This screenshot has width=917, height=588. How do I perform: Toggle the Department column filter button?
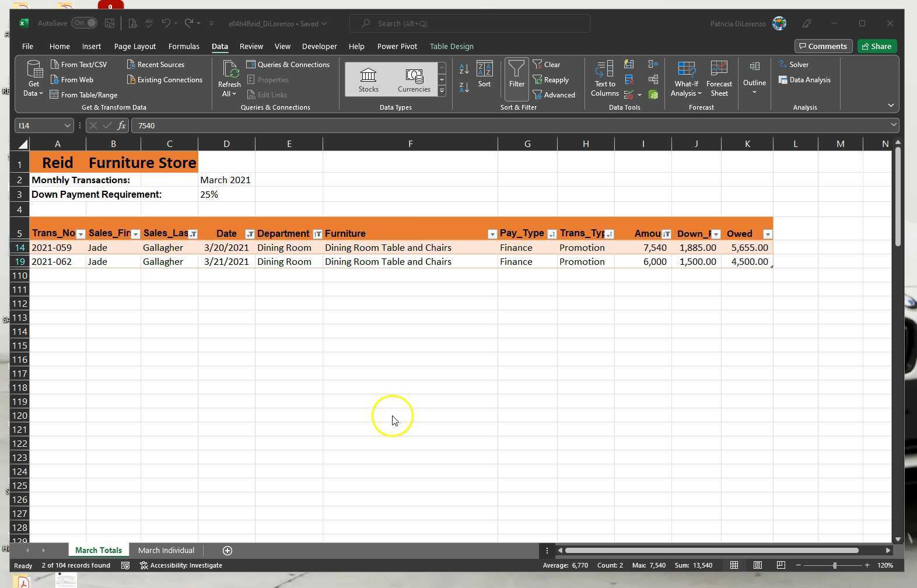point(317,234)
